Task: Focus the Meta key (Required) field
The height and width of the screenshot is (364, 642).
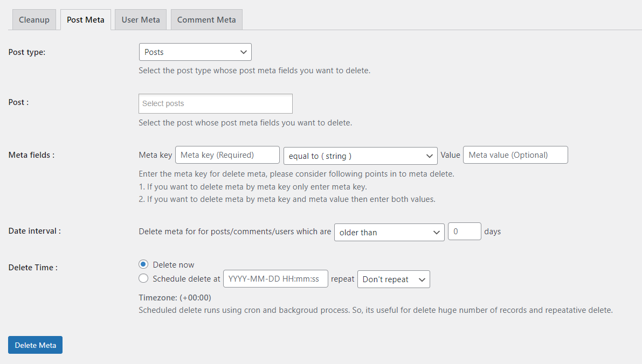Action: coord(227,155)
